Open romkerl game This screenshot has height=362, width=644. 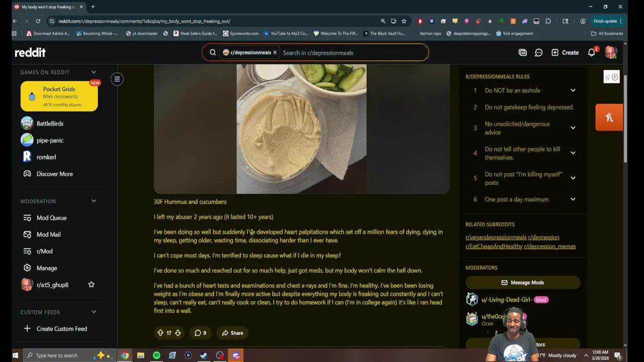(x=46, y=157)
